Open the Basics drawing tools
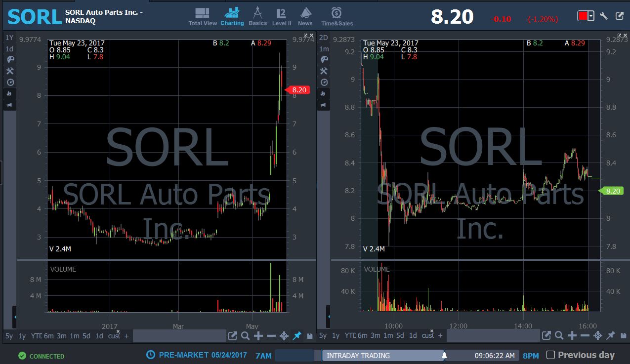This screenshot has height=364, width=630. tap(257, 16)
